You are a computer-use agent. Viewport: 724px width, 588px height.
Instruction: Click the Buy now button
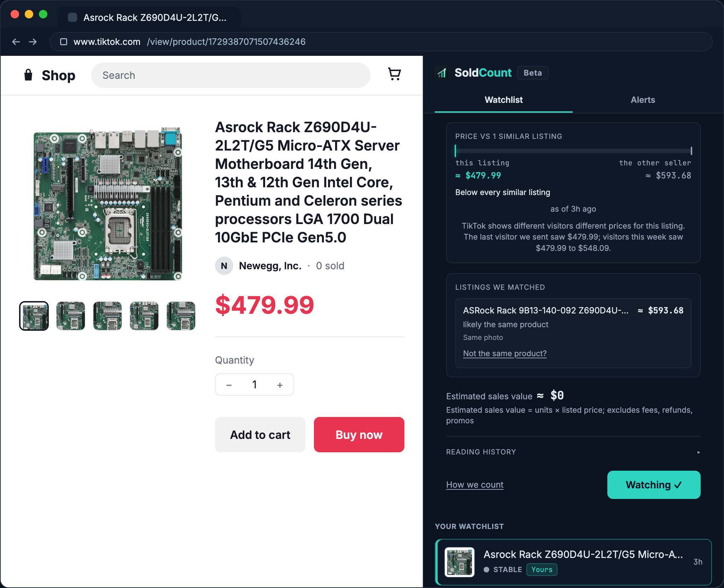359,435
